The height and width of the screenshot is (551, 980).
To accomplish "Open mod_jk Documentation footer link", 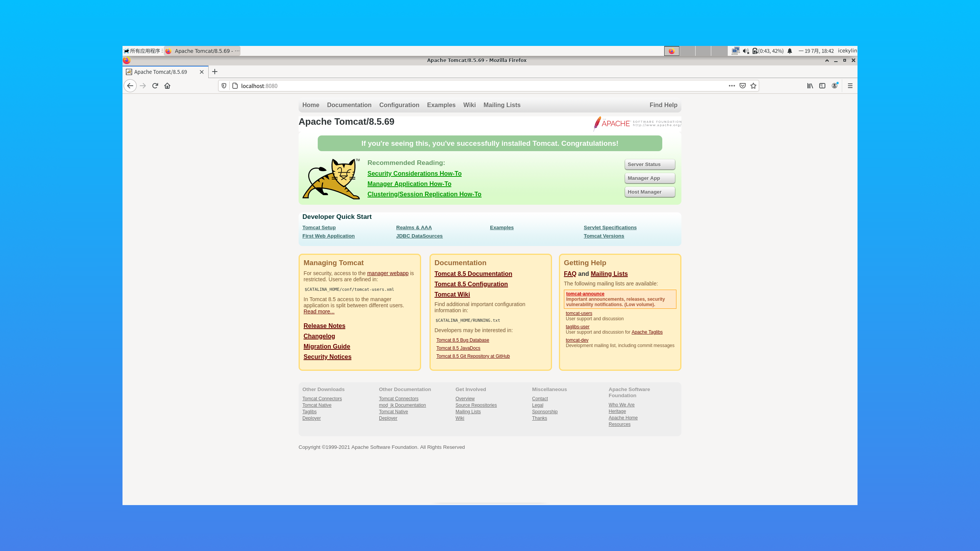I will tap(402, 405).
